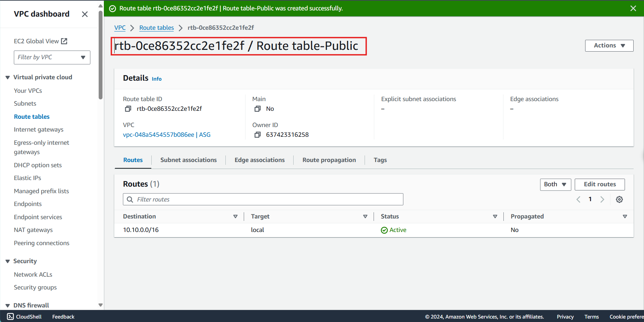Click the Edit routes button

[x=599, y=184]
